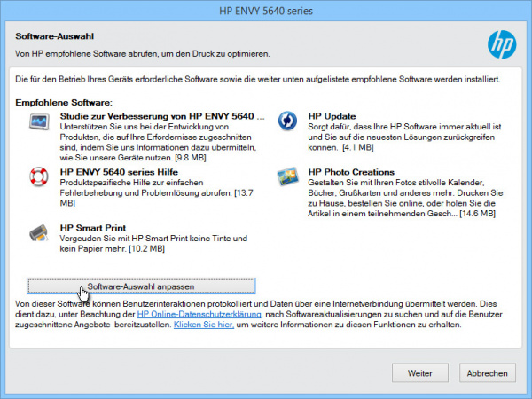Select the 'HP Photo Creations' title text
532x399 pixels.
click(x=351, y=172)
